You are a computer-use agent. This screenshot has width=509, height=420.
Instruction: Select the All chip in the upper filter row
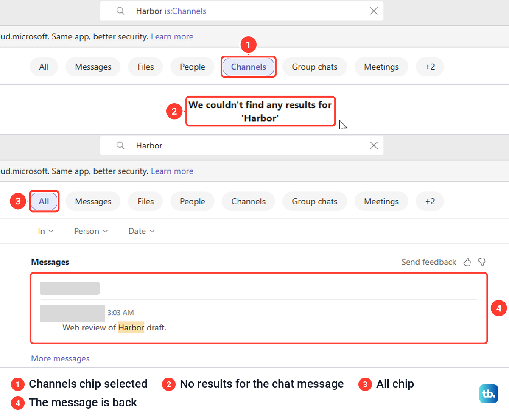coord(44,67)
